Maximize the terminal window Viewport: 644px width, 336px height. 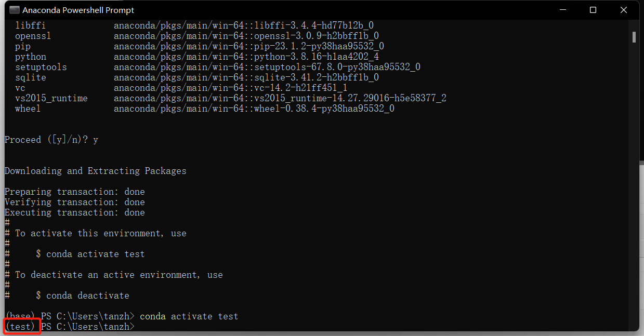(593, 10)
